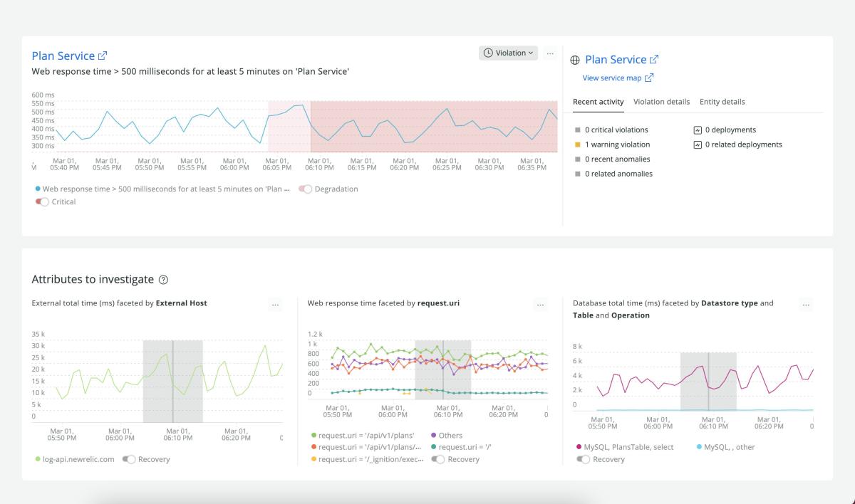Click the 0 deployments icon
Viewport: 855px width, 504px height.
pyautogui.click(x=697, y=130)
